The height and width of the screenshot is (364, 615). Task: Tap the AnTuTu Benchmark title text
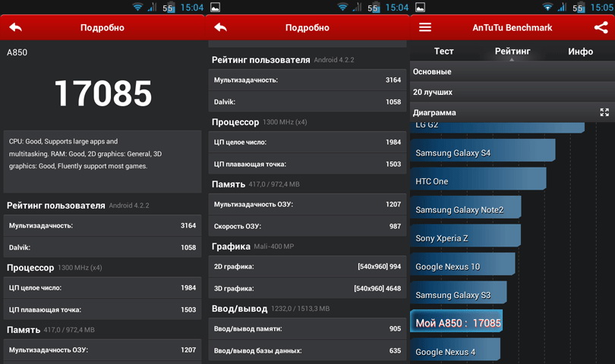512,27
